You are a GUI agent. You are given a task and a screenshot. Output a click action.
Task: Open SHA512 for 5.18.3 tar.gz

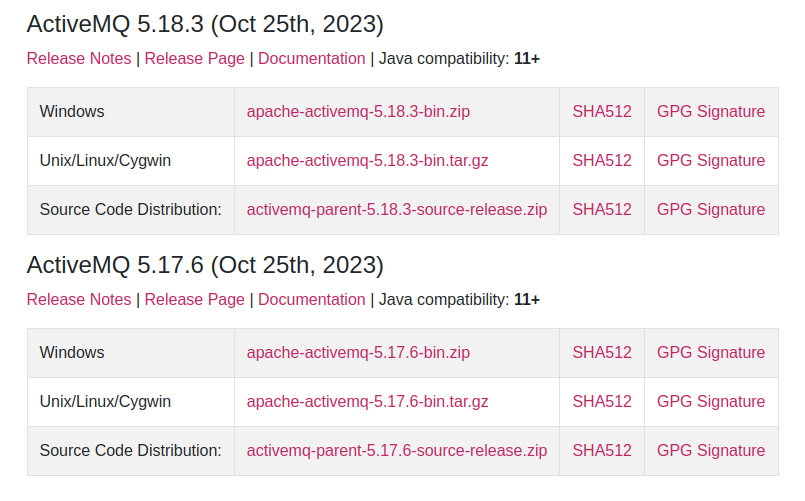tap(602, 160)
